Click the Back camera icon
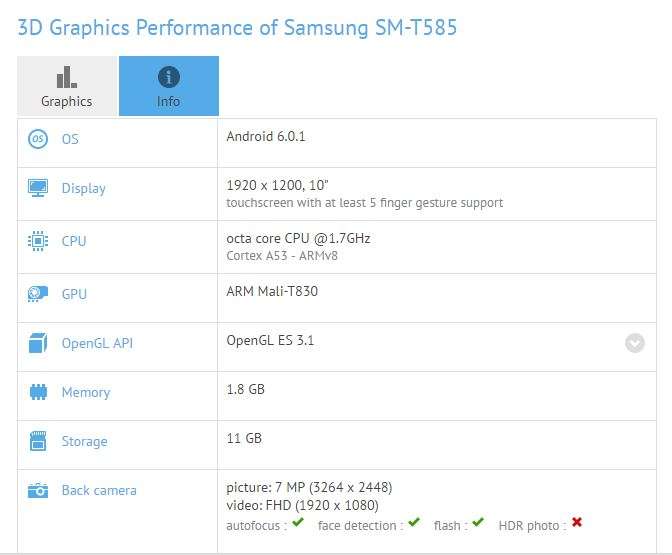Screen dimensions: 672x555 tap(38, 490)
